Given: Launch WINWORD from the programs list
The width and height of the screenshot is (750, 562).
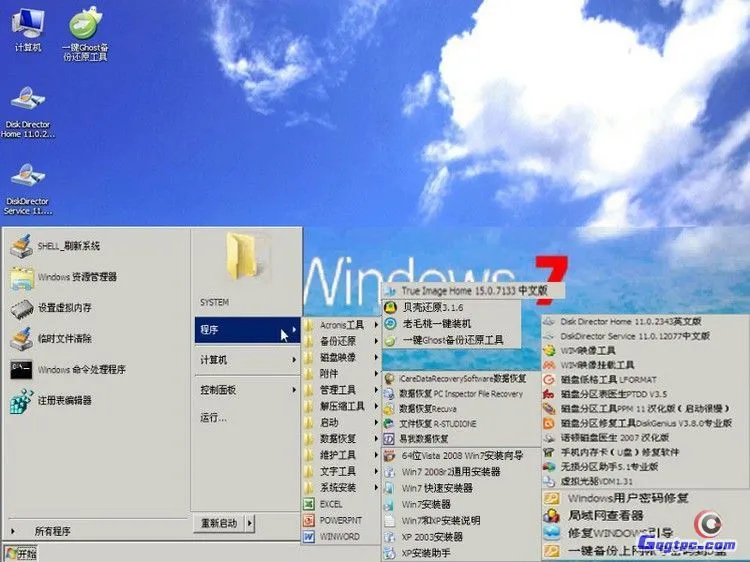Looking at the screenshot, I should point(341,537).
